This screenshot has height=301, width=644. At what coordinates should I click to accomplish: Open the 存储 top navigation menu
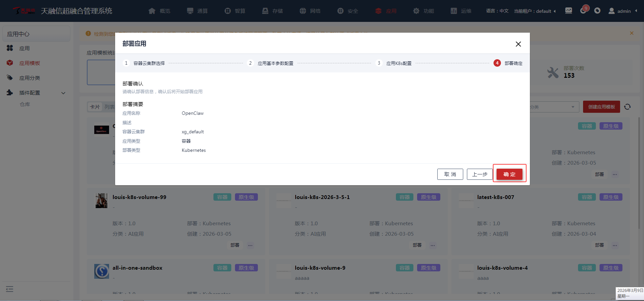coord(273,11)
